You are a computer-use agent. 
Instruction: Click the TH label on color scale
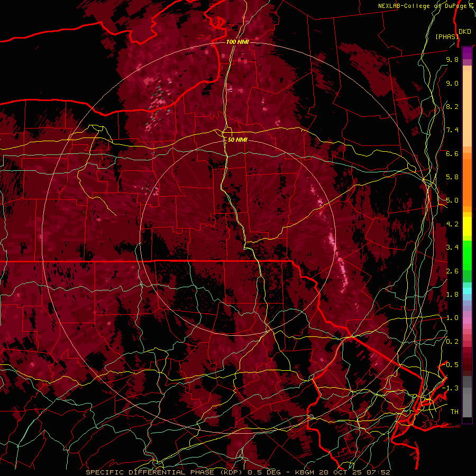click(x=454, y=412)
